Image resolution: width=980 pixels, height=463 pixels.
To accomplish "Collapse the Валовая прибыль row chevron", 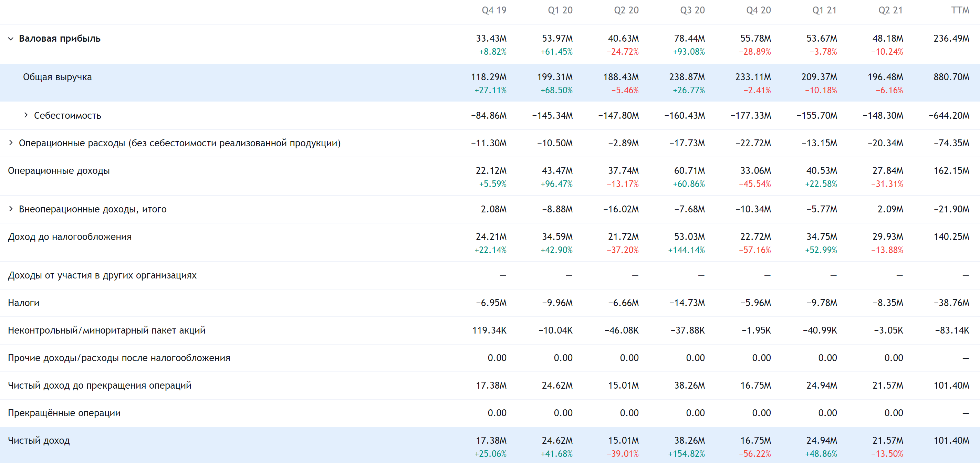I will point(11,39).
